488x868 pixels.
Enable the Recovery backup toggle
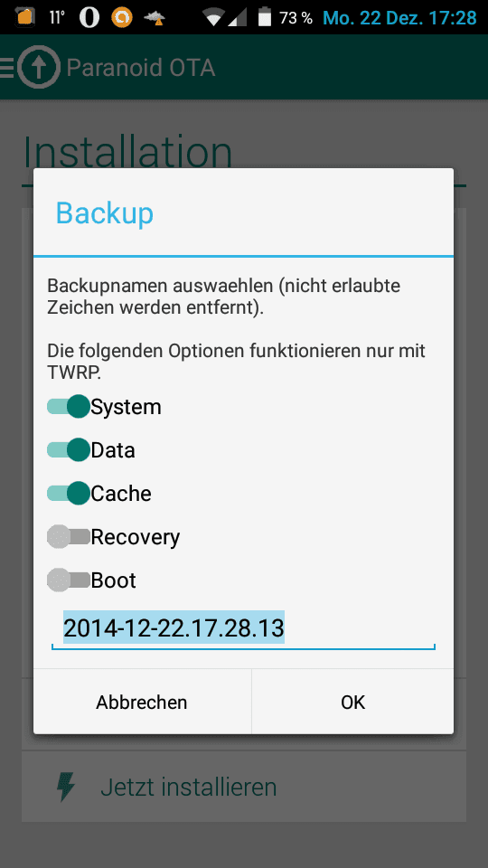click(69, 536)
